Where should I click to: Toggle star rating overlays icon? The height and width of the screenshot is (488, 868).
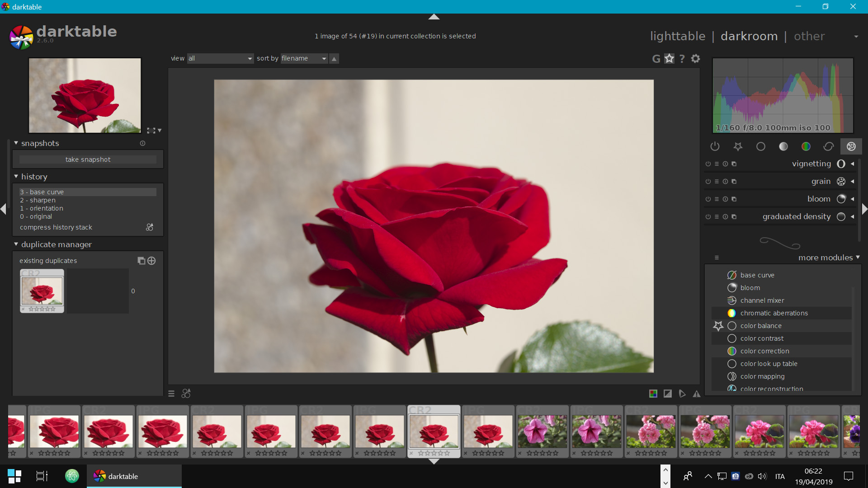[x=670, y=58]
